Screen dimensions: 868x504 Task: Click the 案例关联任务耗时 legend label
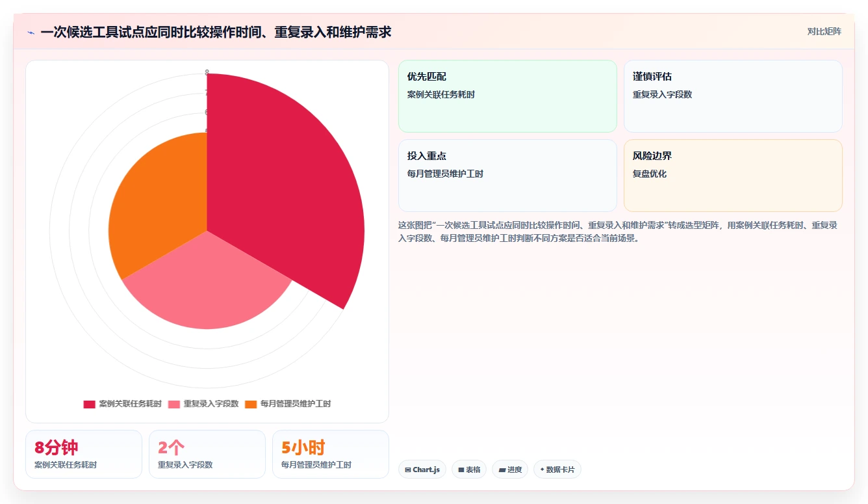pyautogui.click(x=130, y=404)
